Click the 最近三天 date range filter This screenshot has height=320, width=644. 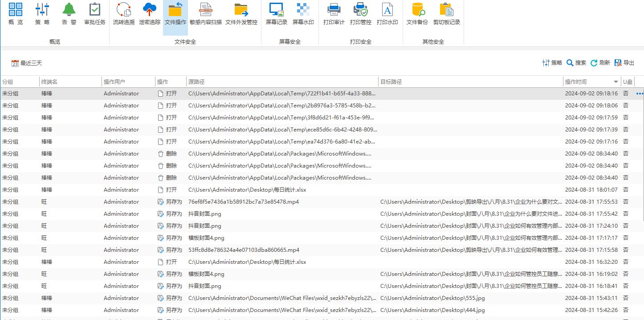[x=27, y=63]
